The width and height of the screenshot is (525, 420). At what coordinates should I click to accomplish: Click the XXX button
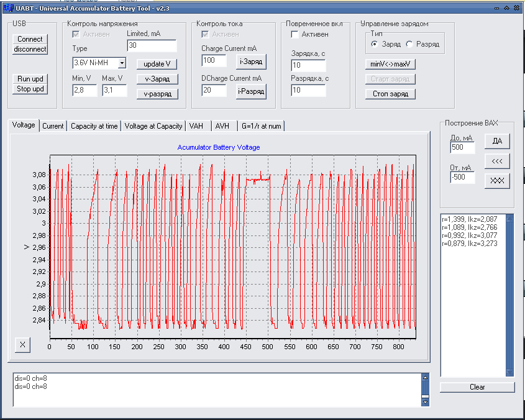click(497, 181)
